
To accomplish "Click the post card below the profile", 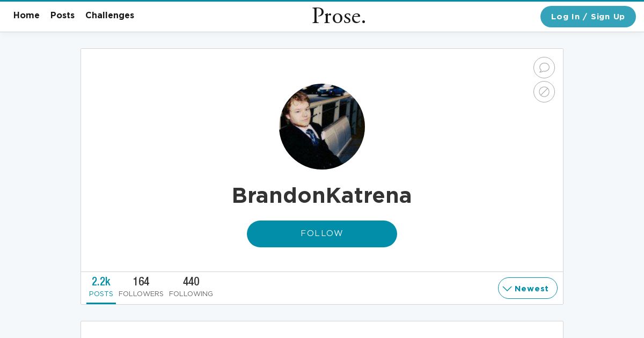I will pos(322,329).
